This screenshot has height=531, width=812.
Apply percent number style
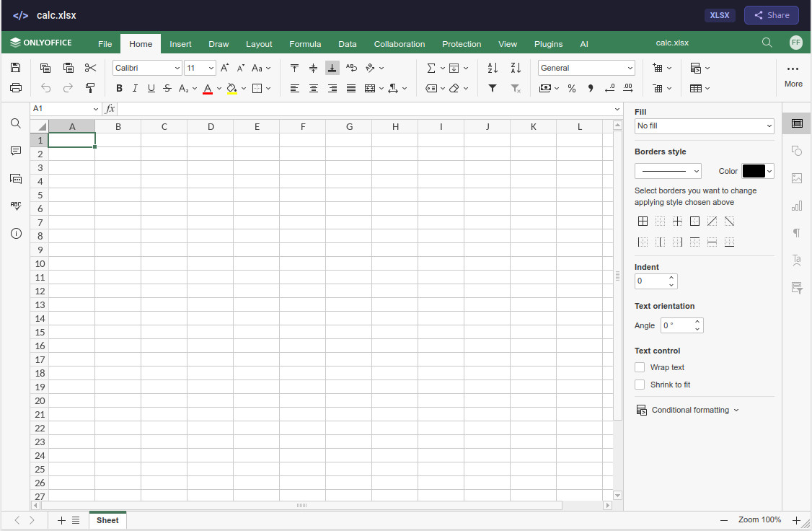[x=572, y=88]
